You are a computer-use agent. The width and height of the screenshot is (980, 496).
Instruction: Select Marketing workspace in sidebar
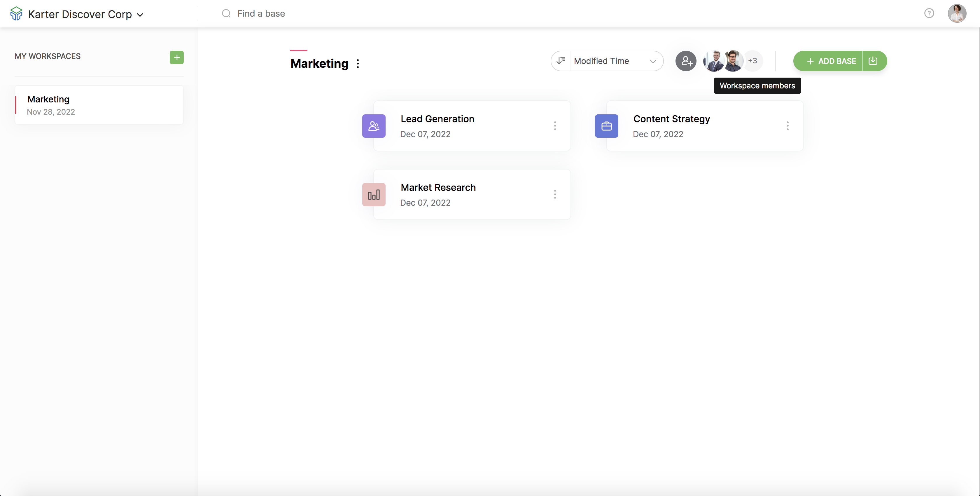pos(99,105)
